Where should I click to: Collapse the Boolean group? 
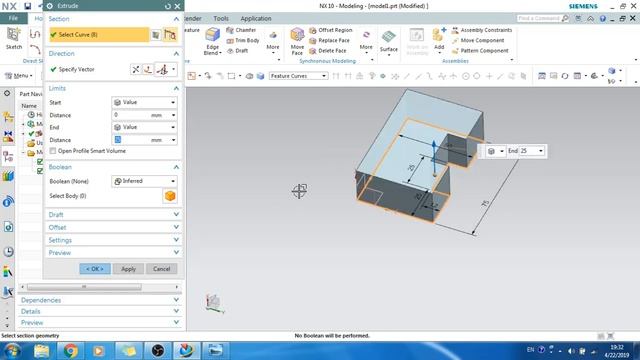[x=176, y=167]
